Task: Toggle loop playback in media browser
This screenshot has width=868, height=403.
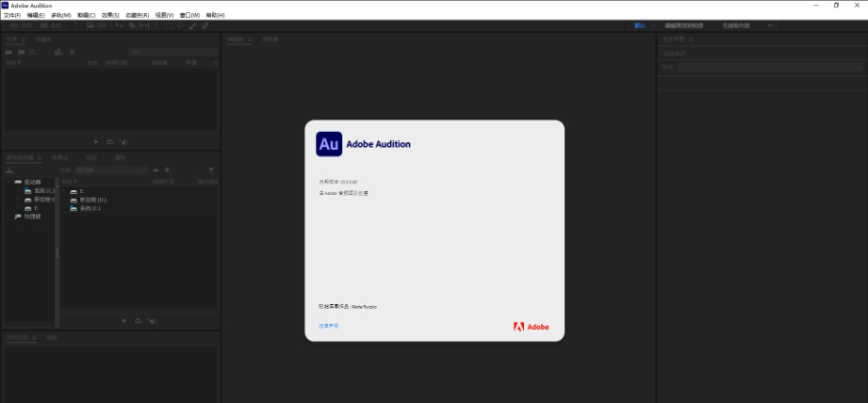Action: 139,321
